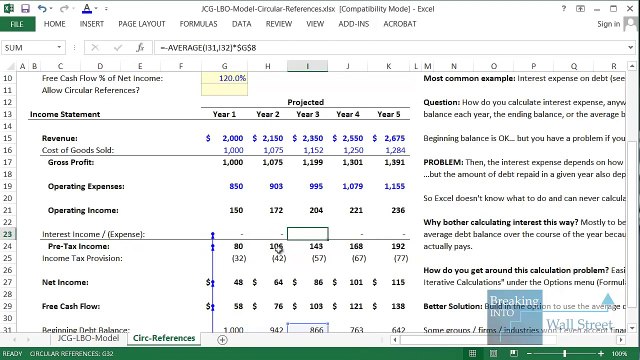Viewport: 640px width, 360px height.
Task: Open the DATA ribbon tab
Action: [x=242, y=24]
